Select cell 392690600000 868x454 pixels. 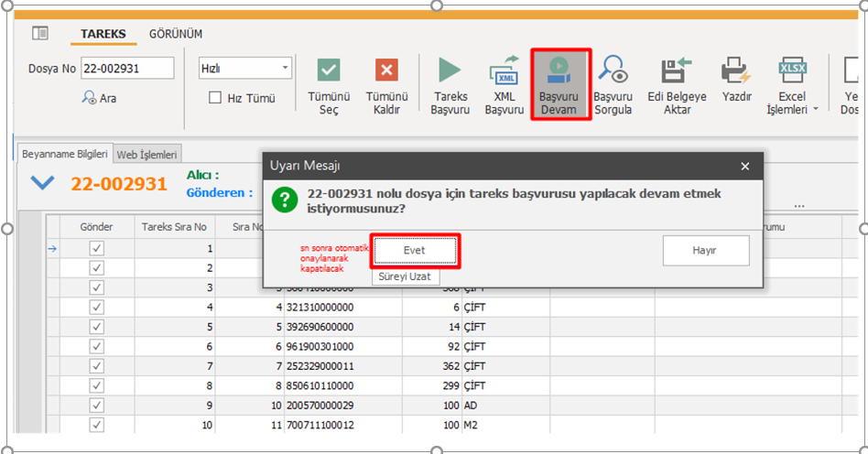[x=343, y=327]
